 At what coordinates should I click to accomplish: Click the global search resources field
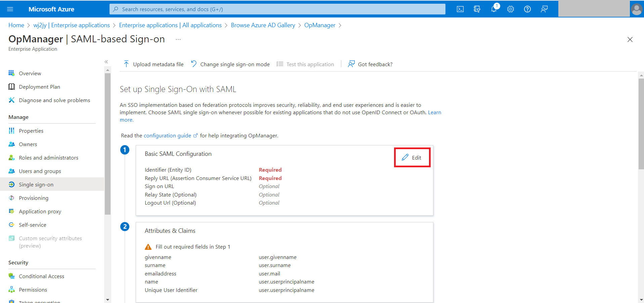click(x=277, y=9)
